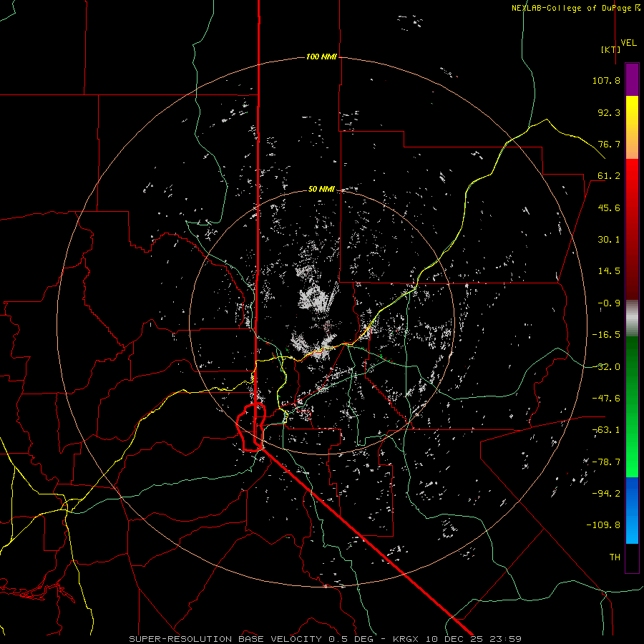Select the -78.7 scale value
This screenshot has width=644, height=644.
click(x=606, y=462)
